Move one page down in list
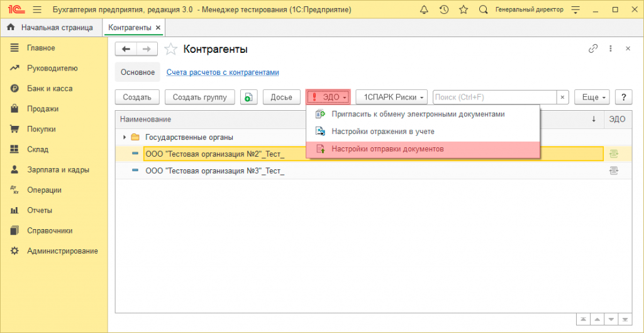Viewport: 644px width, 333px height. 611,319
